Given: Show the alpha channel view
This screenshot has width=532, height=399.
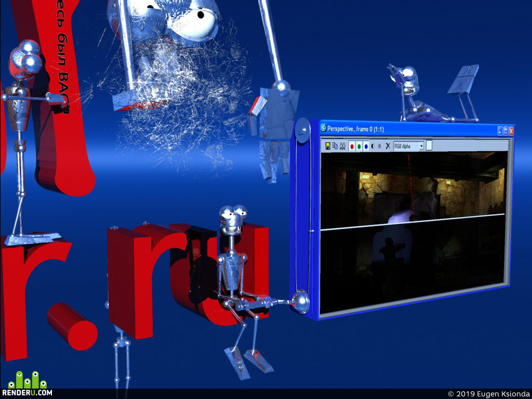Looking at the screenshot, I should 373,146.
